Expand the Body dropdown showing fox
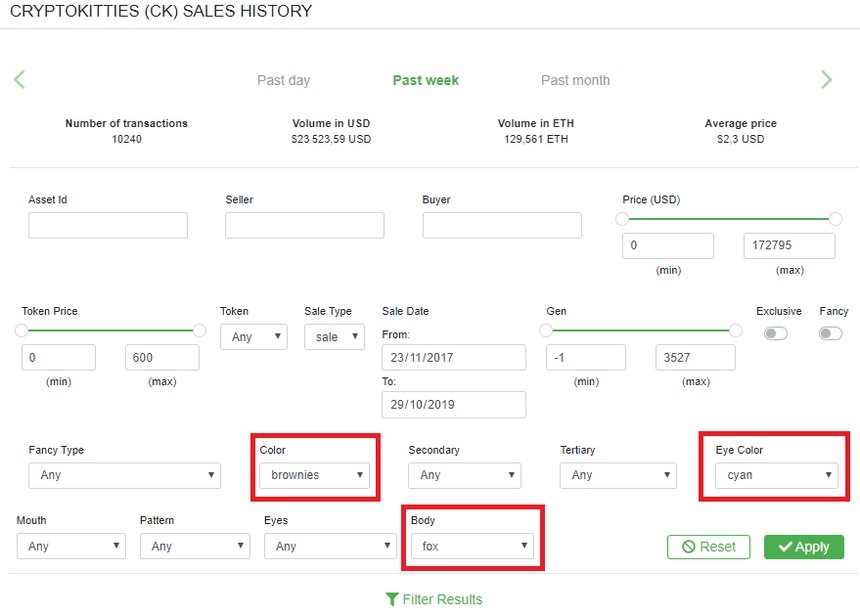860x615 pixels. [472, 546]
